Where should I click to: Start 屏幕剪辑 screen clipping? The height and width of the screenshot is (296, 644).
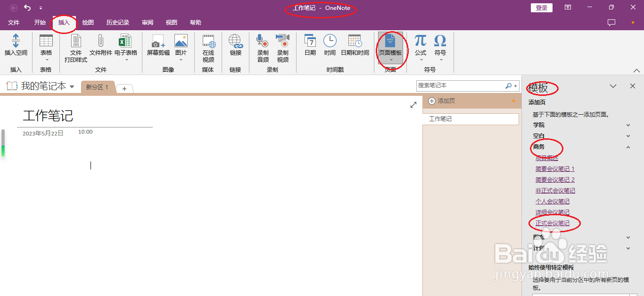pyautogui.click(x=158, y=45)
